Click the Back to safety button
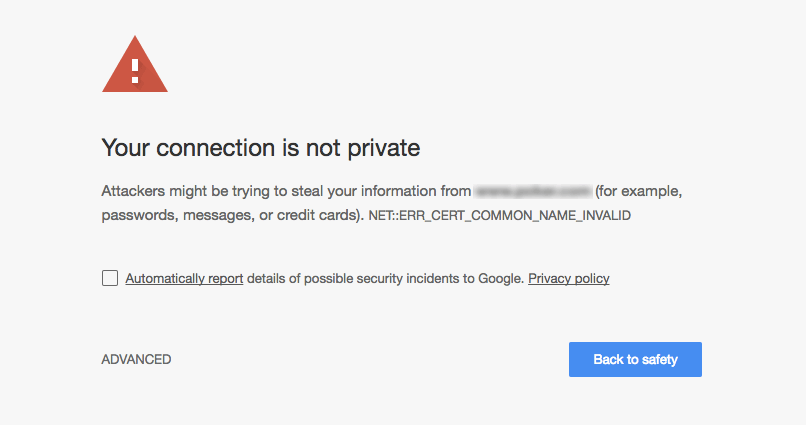Image resolution: width=806 pixels, height=425 pixels. click(635, 359)
